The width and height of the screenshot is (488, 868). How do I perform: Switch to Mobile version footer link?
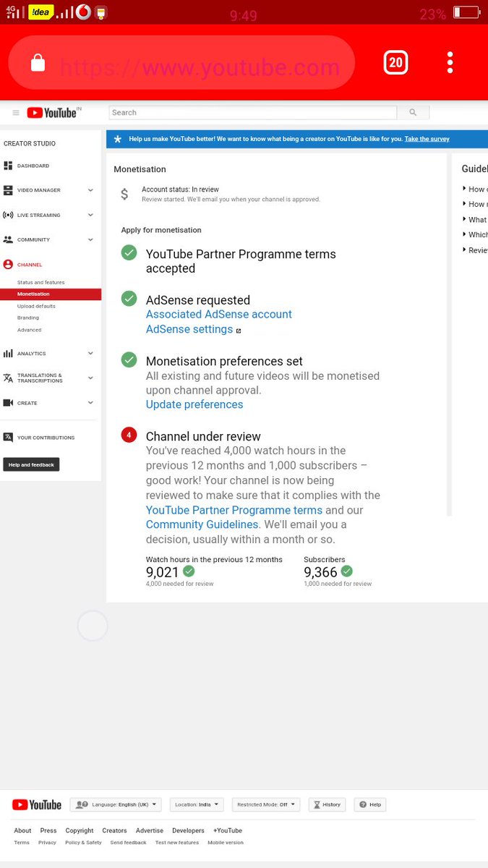pyautogui.click(x=226, y=843)
